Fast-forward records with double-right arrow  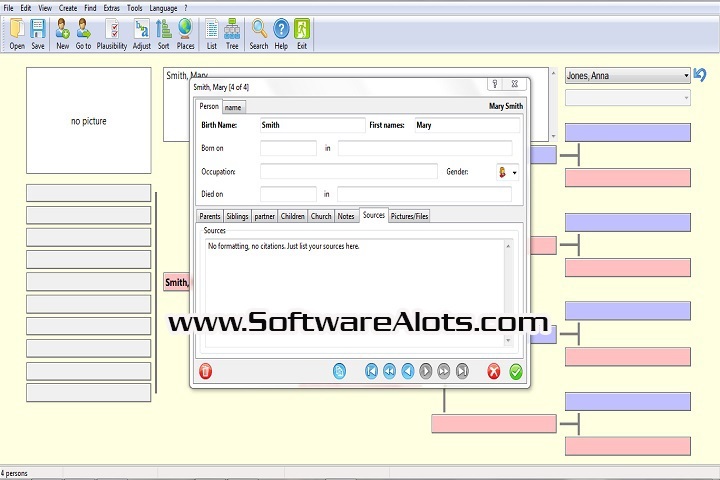(444, 371)
